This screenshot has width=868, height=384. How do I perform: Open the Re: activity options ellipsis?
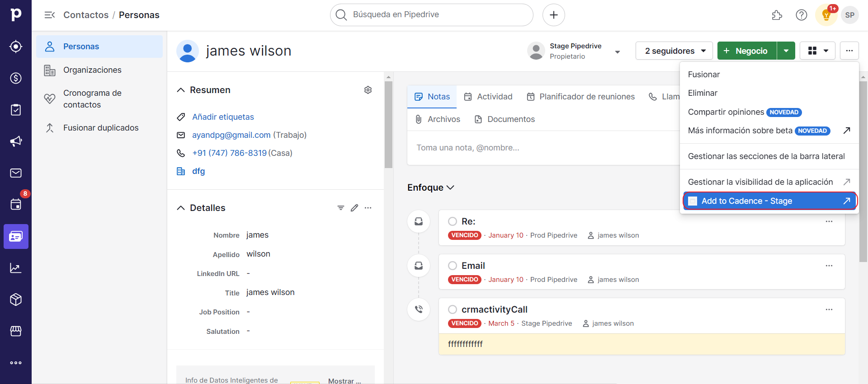(x=829, y=221)
